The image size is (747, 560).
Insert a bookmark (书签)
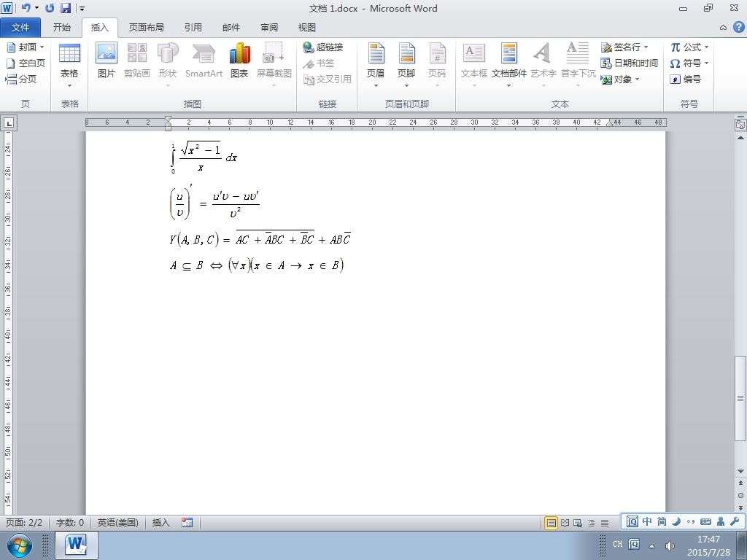[x=319, y=63]
